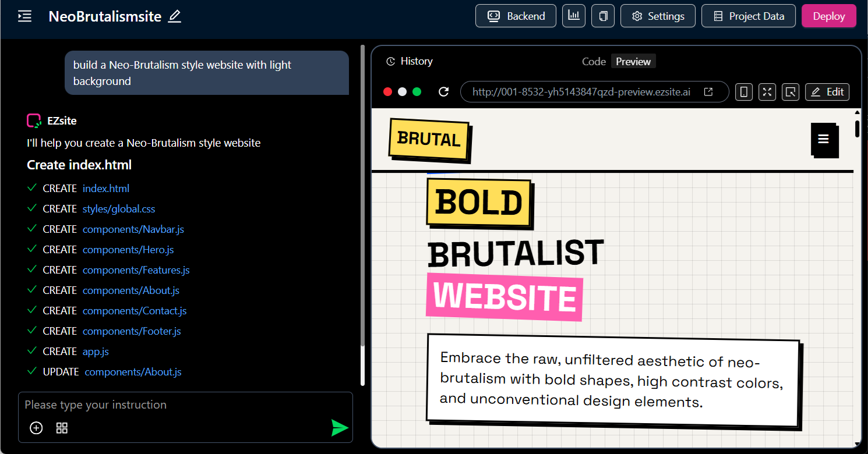
Task: Click the copy project icon
Action: (x=603, y=16)
